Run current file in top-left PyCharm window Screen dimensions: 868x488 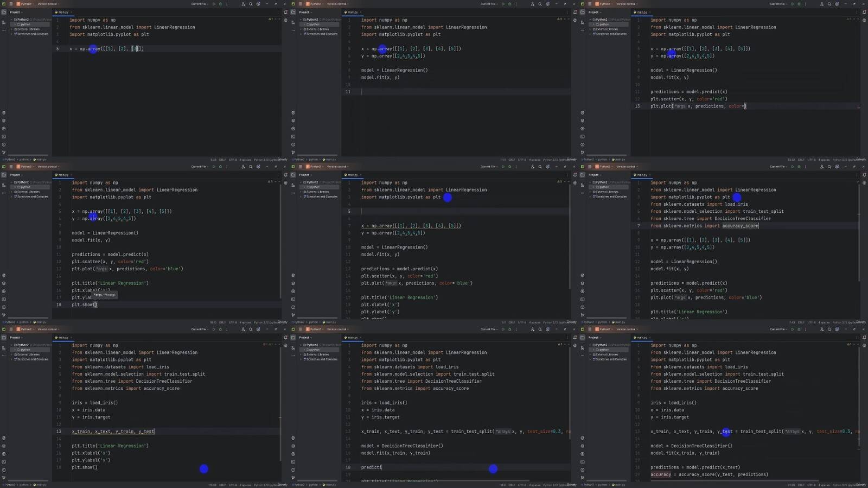[214, 4]
